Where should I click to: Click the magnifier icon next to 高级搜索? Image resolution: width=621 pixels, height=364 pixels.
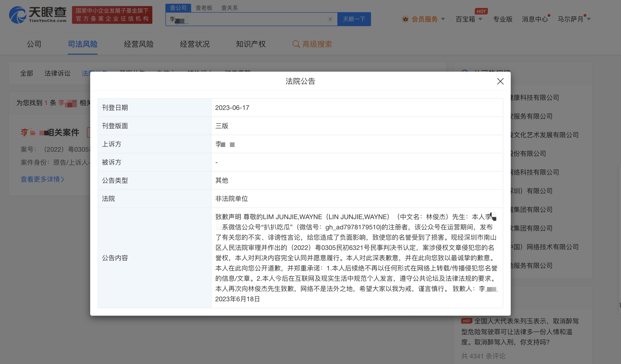click(296, 44)
